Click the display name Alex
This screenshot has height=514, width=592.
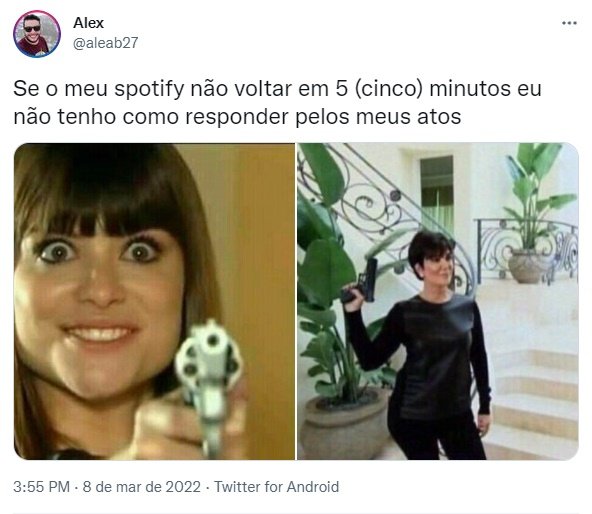88,23
